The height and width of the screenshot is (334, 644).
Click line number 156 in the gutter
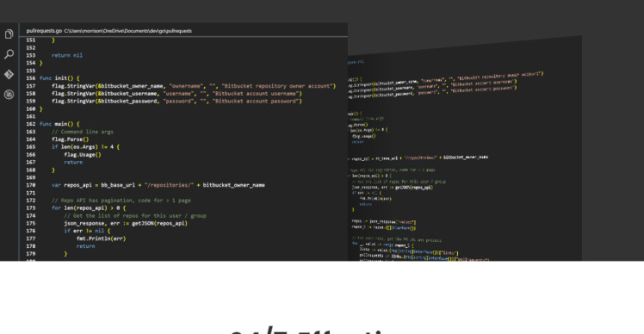pyautogui.click(x=31, y=78)
